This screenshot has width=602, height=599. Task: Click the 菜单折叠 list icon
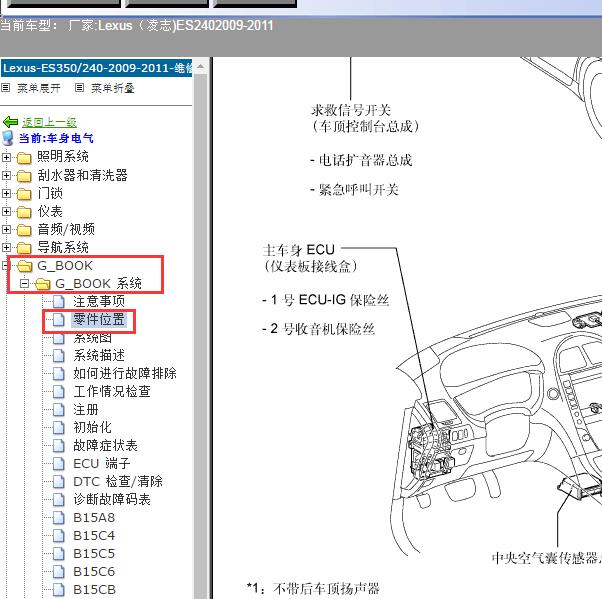click(79, 88)
